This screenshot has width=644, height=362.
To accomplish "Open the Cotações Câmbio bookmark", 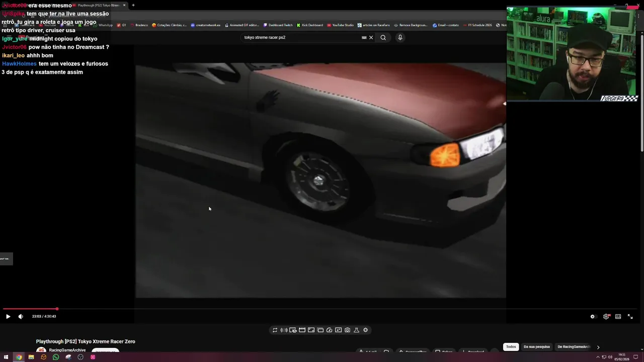I will [x=170, y=25].
